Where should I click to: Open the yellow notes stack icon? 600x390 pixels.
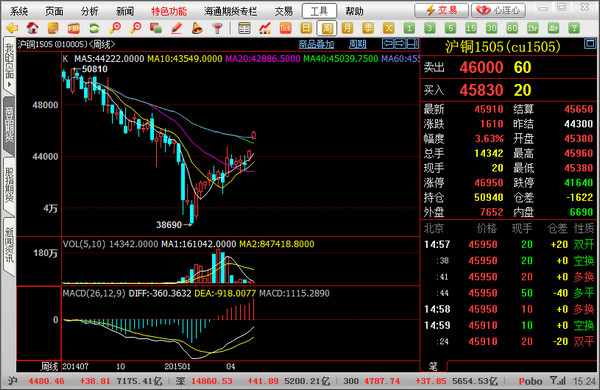click(x=53, y=28)
